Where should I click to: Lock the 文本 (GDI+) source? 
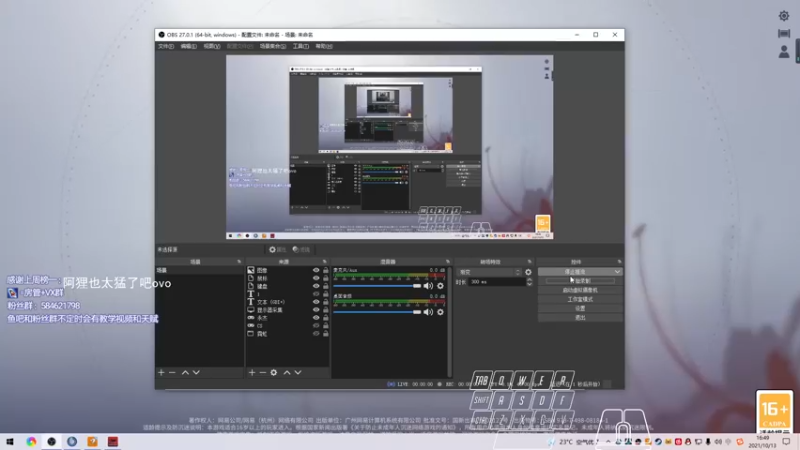click(x=326, y=302)
